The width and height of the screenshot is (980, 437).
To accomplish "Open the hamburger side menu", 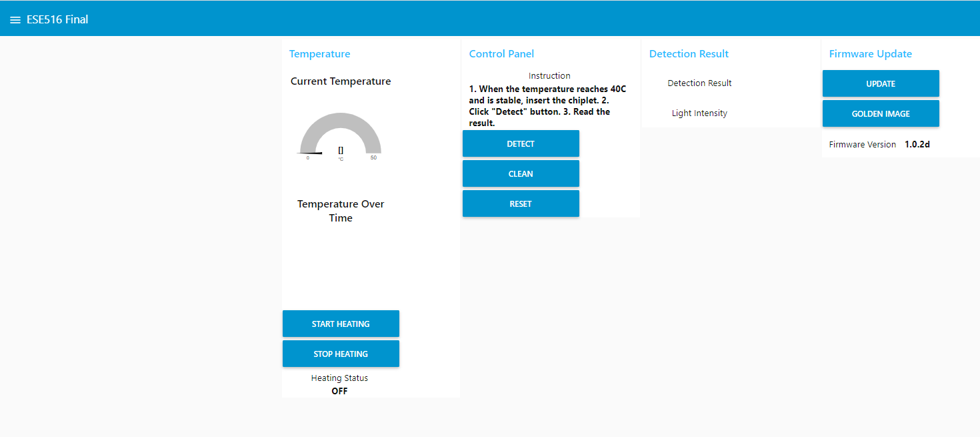I will pos(15,20).
